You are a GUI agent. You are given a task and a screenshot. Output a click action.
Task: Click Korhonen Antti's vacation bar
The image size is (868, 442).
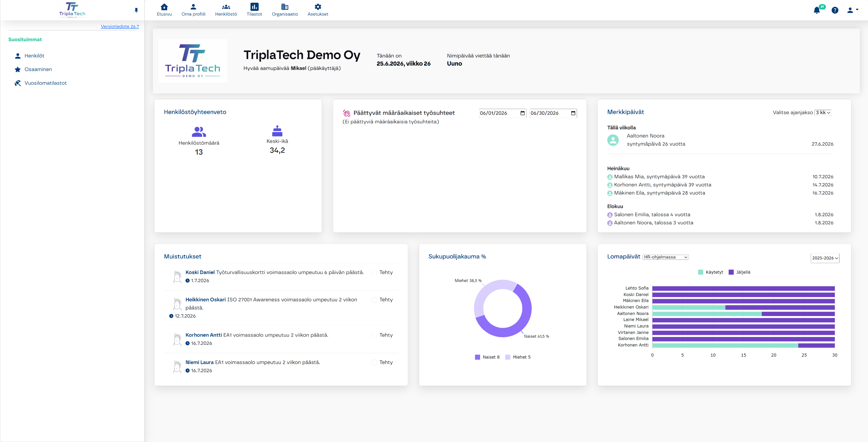pyautogui.click(x=743, y=345)
